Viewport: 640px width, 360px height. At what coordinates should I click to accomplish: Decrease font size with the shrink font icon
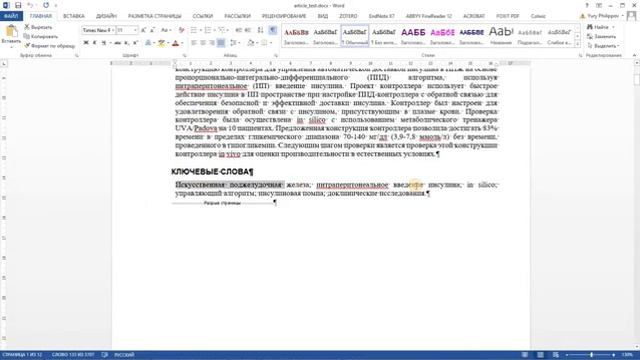coord(152,30)
